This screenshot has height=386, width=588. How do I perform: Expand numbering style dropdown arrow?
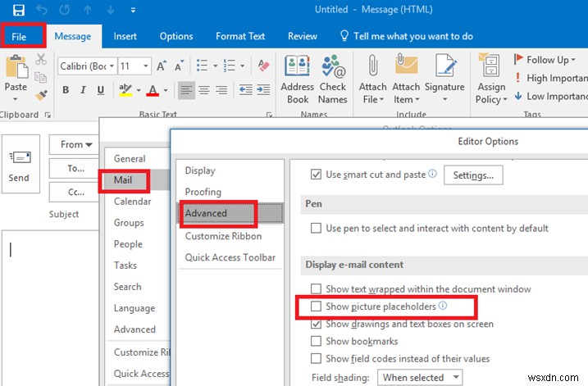click(243, 66)
